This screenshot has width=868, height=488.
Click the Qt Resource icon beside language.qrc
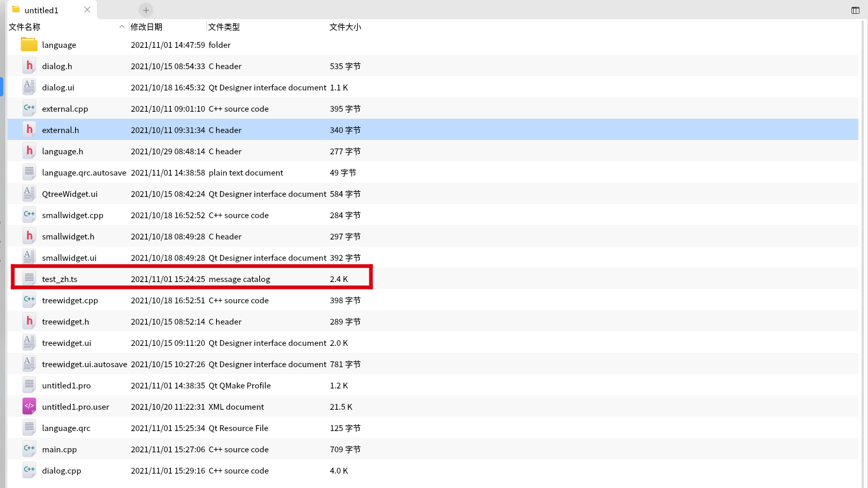pyautogui.click(x=29, y=427)
